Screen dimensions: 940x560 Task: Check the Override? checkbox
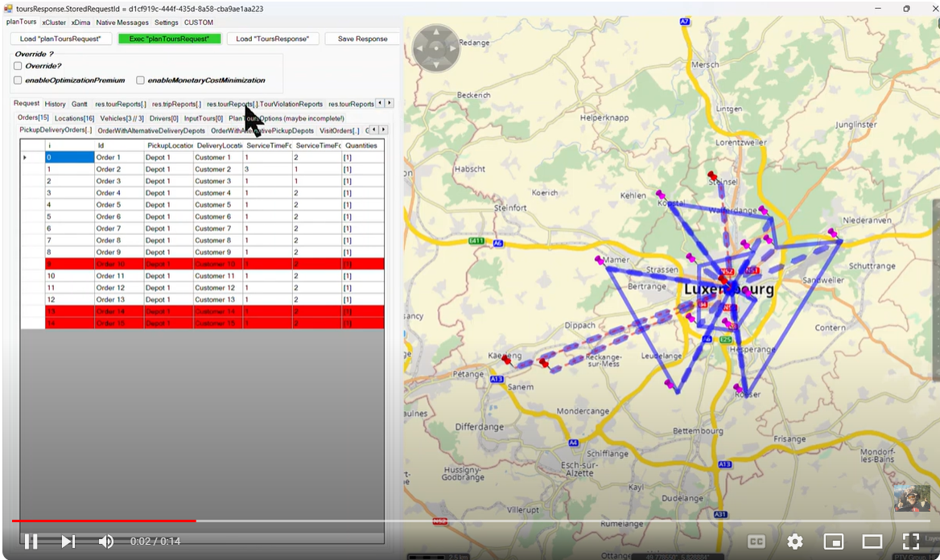(x=19, y=66)
